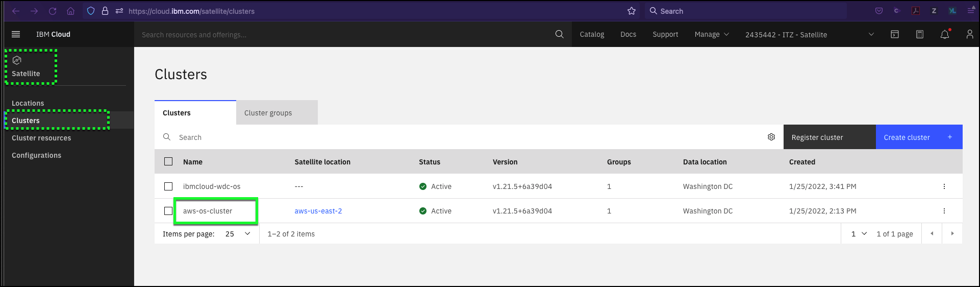Image resolution: width=980 pixels, height=287 pixels.
Task: Launch IBM Cloud Shell terminal icon
Action: [895, 34]
